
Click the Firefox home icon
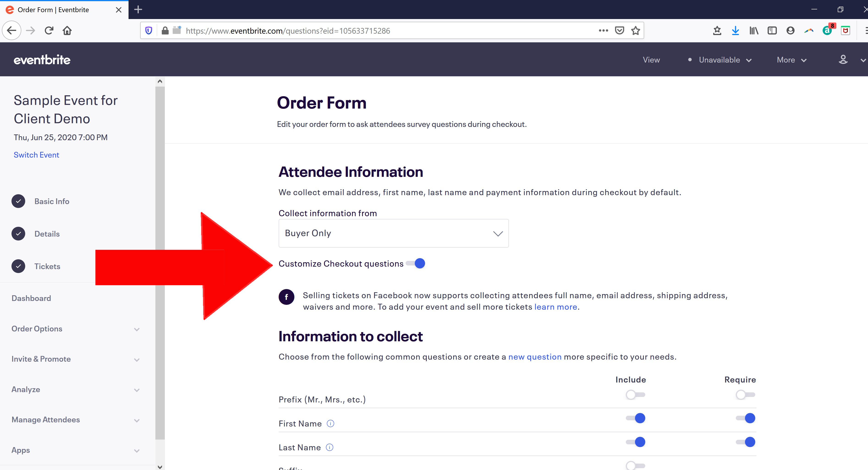pyautogui.click(x=67, y=31)
